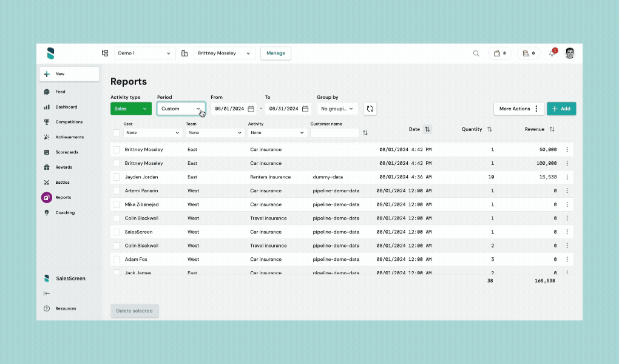Open row options for Jayden Jordan
Screen dimensions: 619x364
(x=567, y=177)
